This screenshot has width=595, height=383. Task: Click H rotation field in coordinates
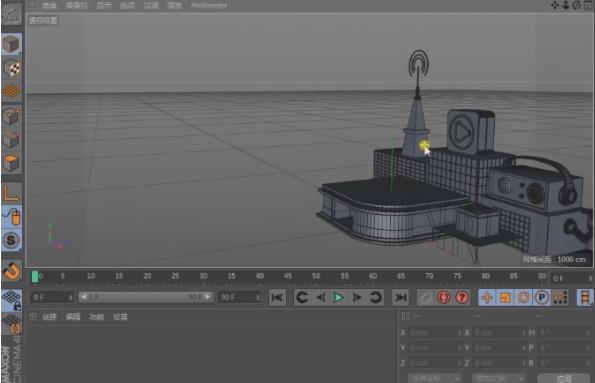(x=564, y=333)
